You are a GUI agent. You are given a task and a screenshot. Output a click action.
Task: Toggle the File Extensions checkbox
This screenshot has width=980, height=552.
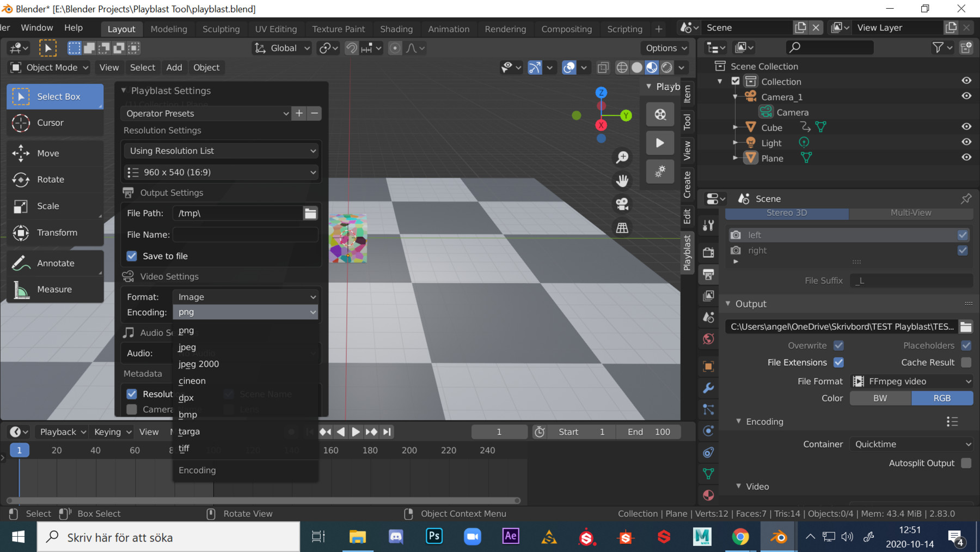click(838, 362)
